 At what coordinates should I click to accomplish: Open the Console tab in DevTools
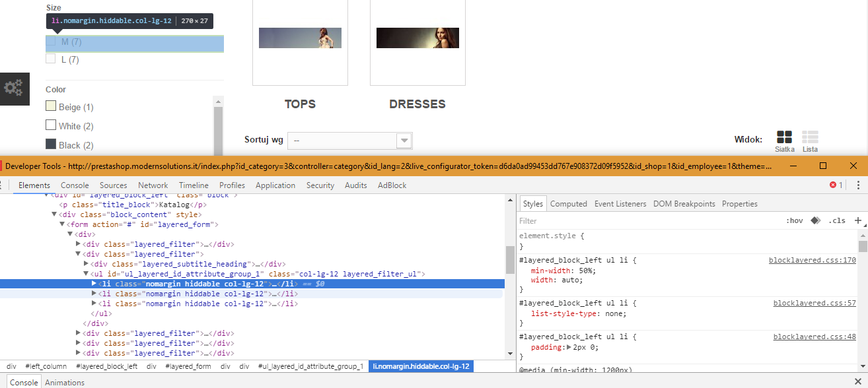click(x=75, y=185)
